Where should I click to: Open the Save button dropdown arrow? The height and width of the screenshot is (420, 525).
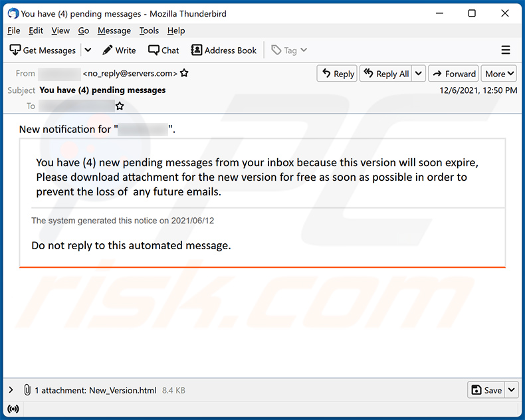click(511, 390)
